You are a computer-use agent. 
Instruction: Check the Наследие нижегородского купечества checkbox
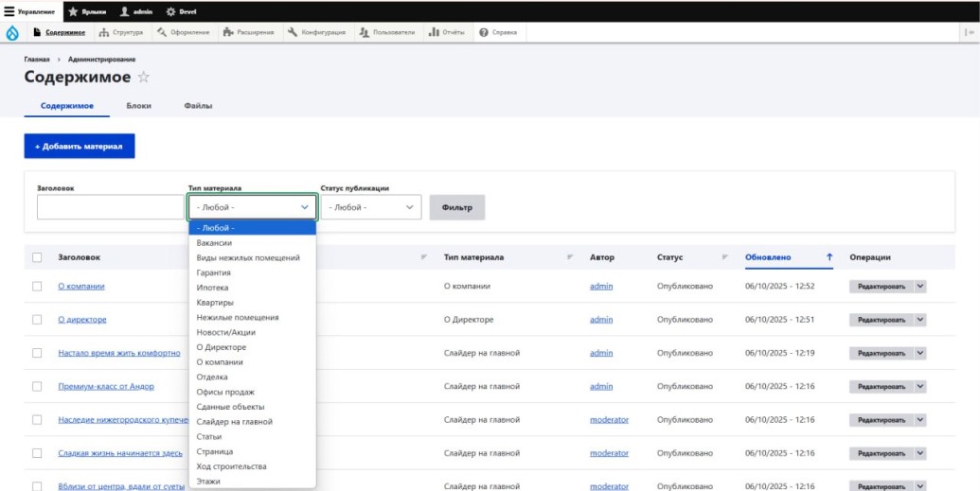click(37, 420)
